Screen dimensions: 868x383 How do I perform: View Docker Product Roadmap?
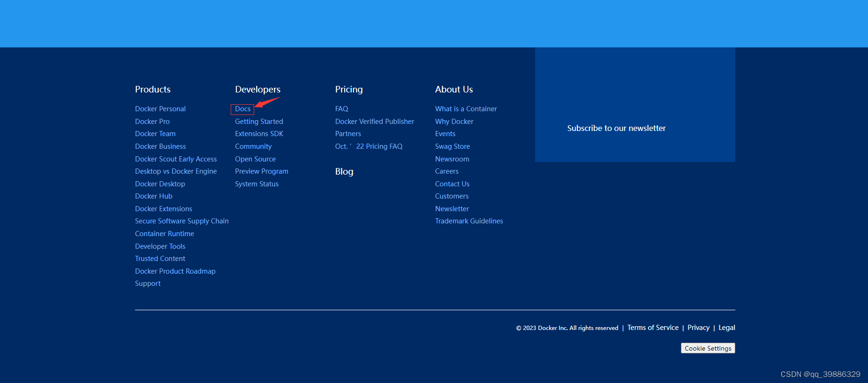click(175, 271)
